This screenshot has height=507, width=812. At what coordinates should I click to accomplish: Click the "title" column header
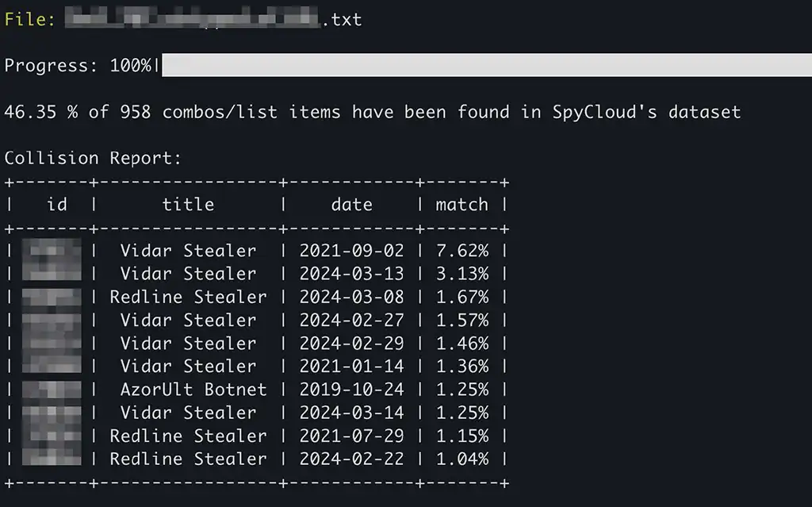click(188, 205)
